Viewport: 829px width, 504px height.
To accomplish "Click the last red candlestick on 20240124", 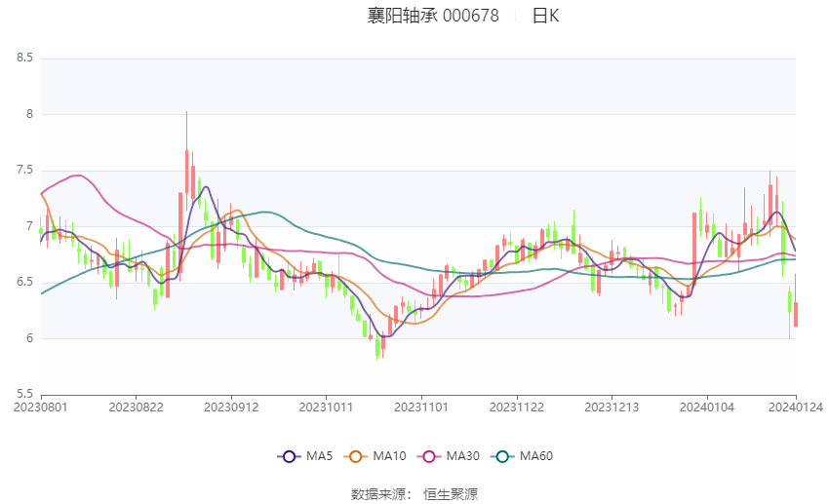I will tap(796, 314).
